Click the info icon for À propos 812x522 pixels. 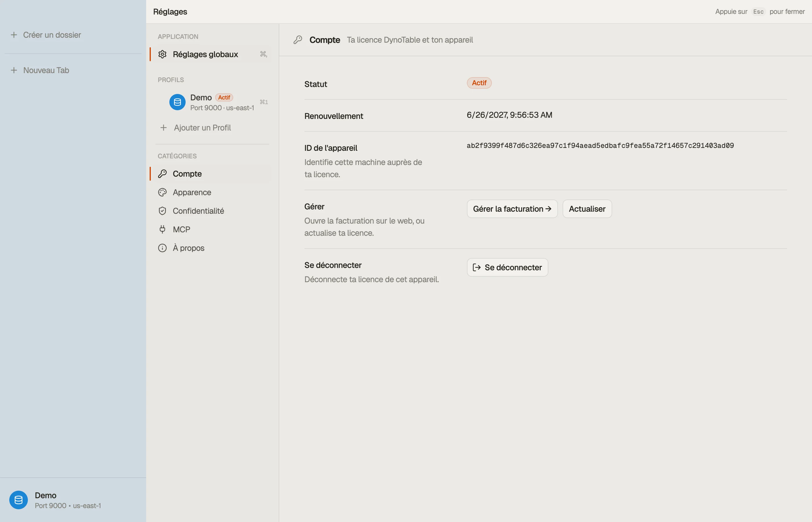pyautogui.click(x=162, y=248)
